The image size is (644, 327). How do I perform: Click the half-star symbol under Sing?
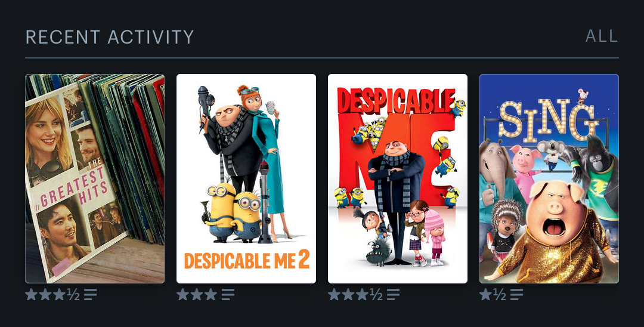click(x=500, y=294)
